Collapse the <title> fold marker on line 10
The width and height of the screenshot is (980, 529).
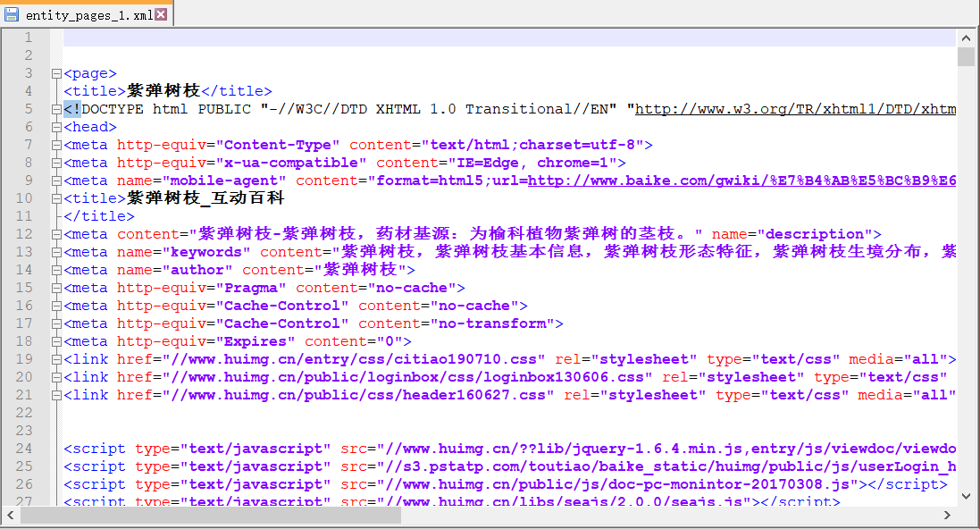pos(56,199)
